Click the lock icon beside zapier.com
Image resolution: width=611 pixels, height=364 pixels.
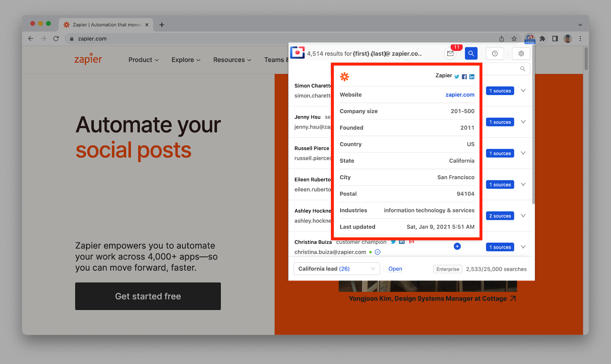point(71,39)
